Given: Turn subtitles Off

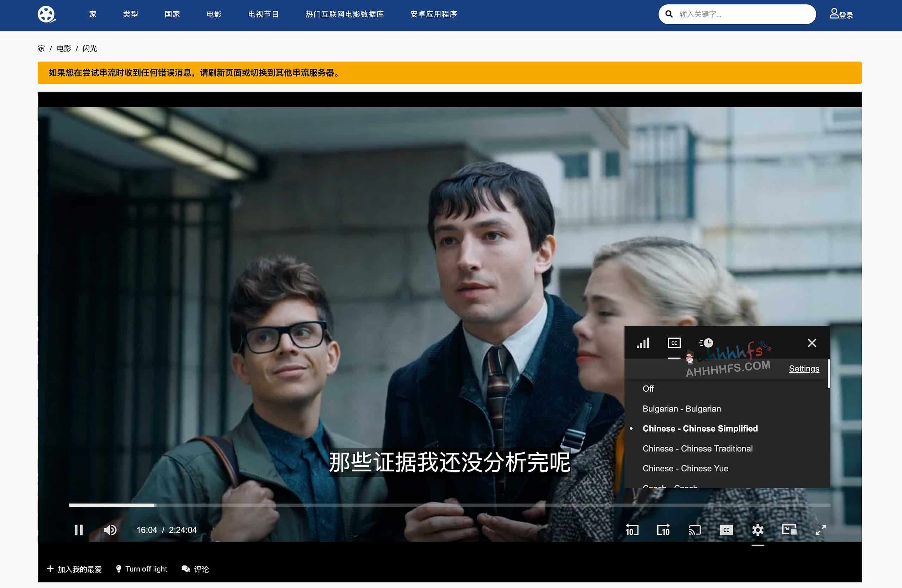Looking at the screenshot, I should tap(648, 389).
